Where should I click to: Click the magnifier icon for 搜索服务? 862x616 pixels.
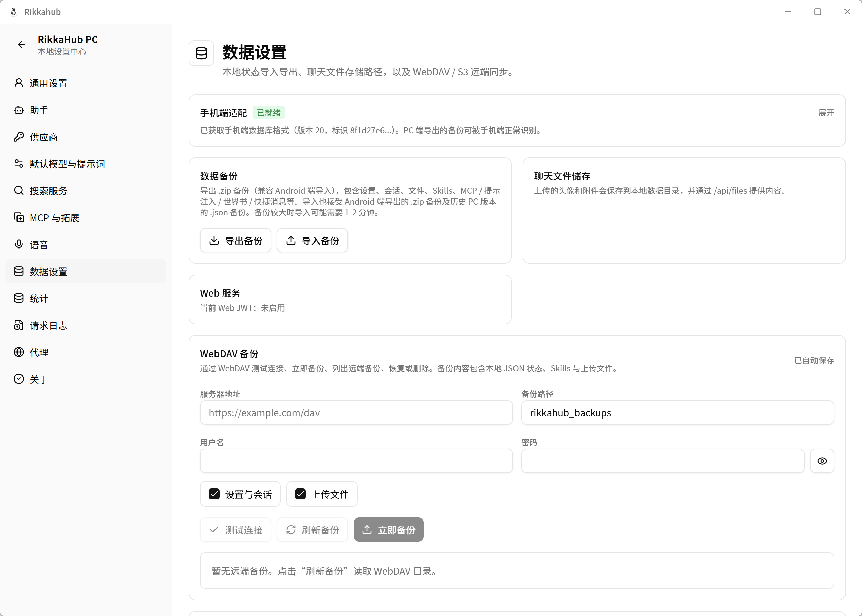19,190
